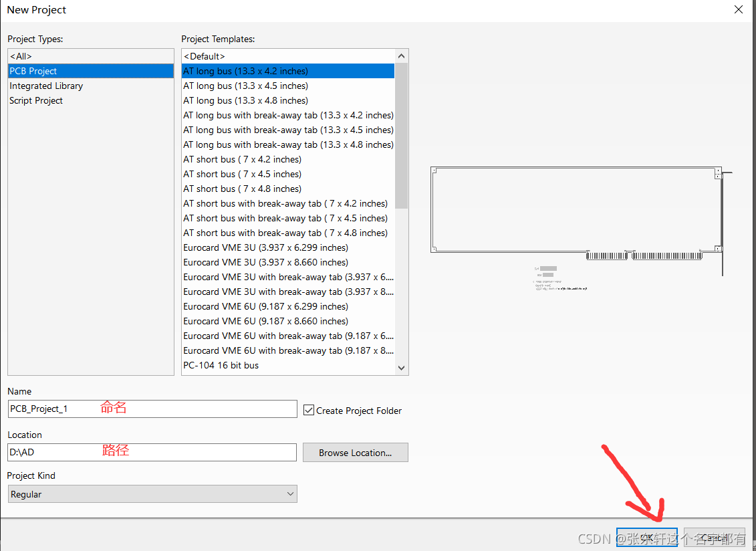Select Eurocard VME 6U (9.187 x 8.660 inches)
Viewport: 756px width, 551px height.
[265, 321]
